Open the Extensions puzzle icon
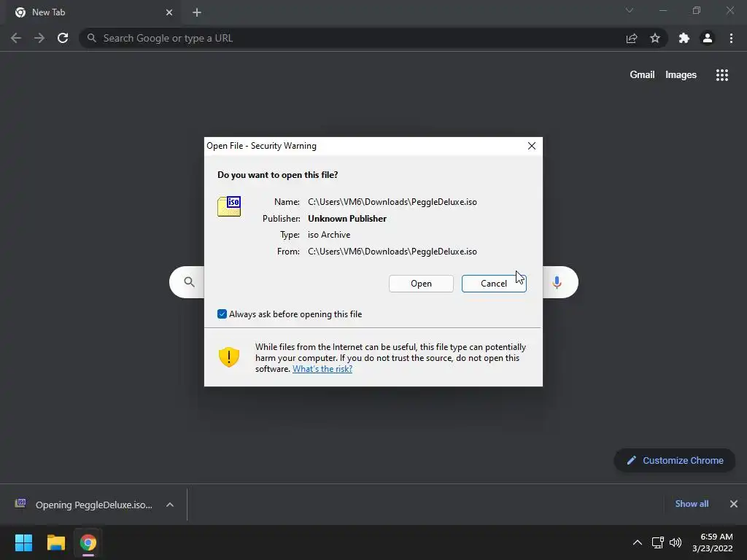Screen dimensions: 747x560 (x=684, y=38)
